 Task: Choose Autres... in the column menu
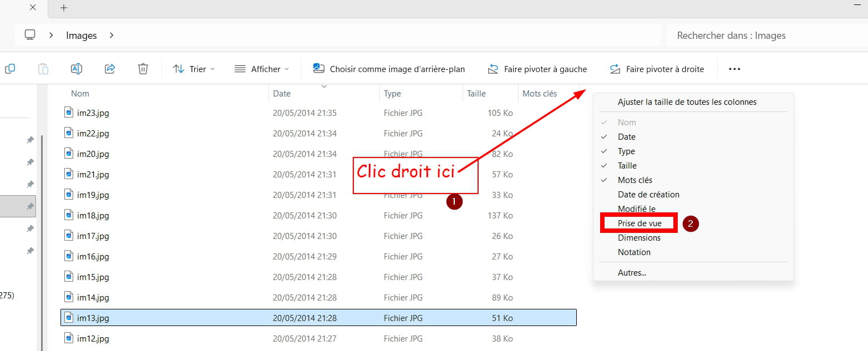(x=632, y=273)
